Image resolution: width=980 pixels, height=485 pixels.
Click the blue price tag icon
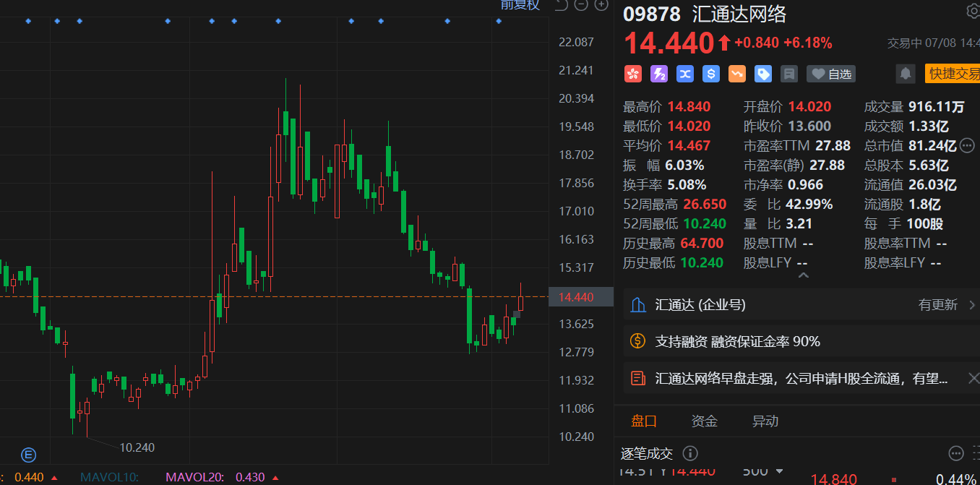click(763, 73)
